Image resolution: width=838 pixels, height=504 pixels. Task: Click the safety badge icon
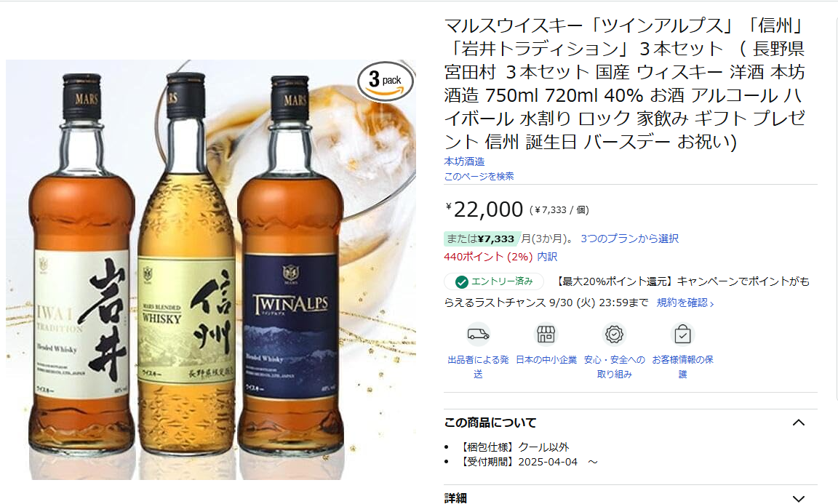point(614,335)
